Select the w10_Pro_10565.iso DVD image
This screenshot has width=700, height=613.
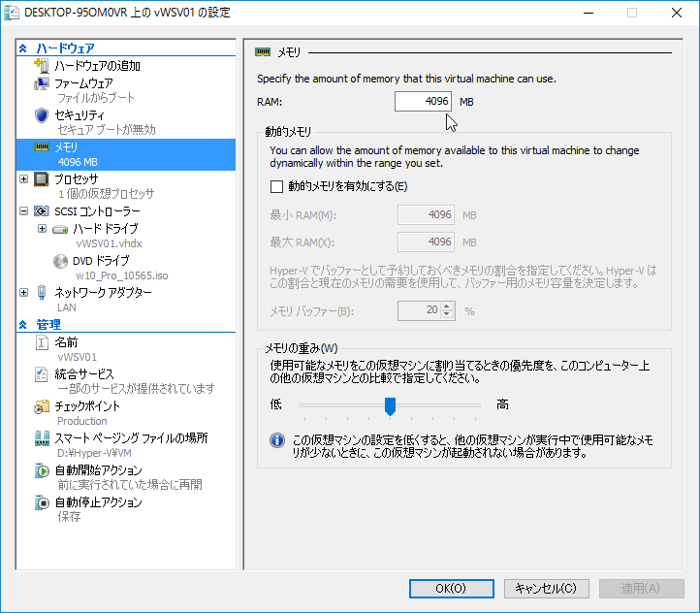pos(121,275)
